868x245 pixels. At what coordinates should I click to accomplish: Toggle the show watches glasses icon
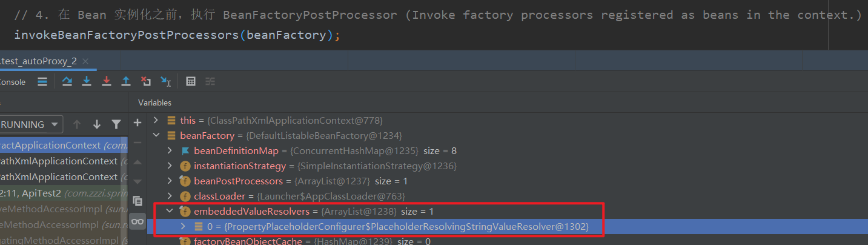[137, 221]
